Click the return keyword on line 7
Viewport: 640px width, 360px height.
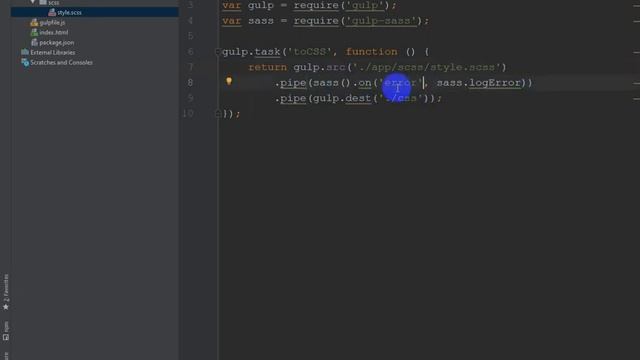click(x=267, y=67)
